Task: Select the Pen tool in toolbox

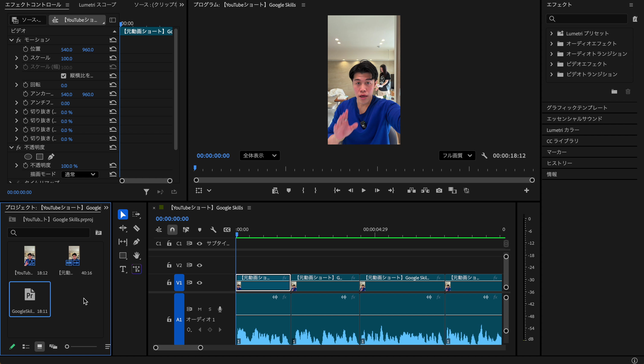Action: tap(136, 242)
